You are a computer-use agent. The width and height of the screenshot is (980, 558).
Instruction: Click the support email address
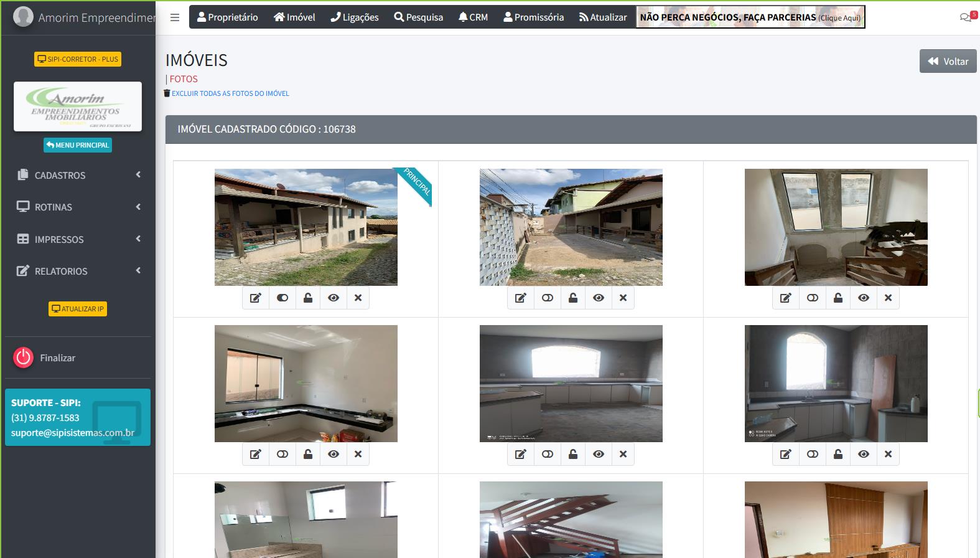click(73, 433)
